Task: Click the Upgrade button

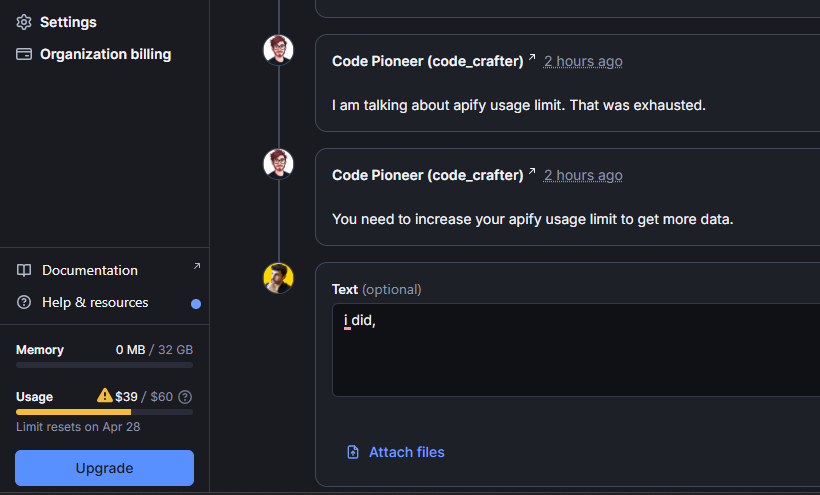Action: [105, 468]
